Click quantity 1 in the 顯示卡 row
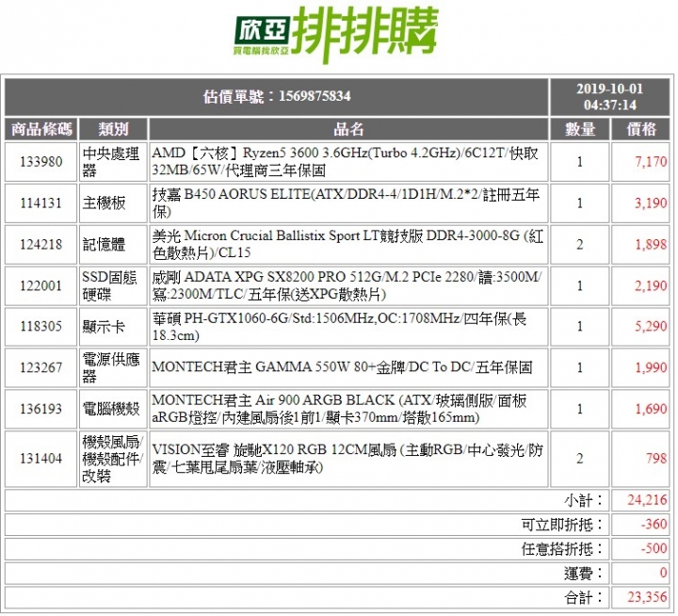 pyautogui.click(x=580, y=326)
